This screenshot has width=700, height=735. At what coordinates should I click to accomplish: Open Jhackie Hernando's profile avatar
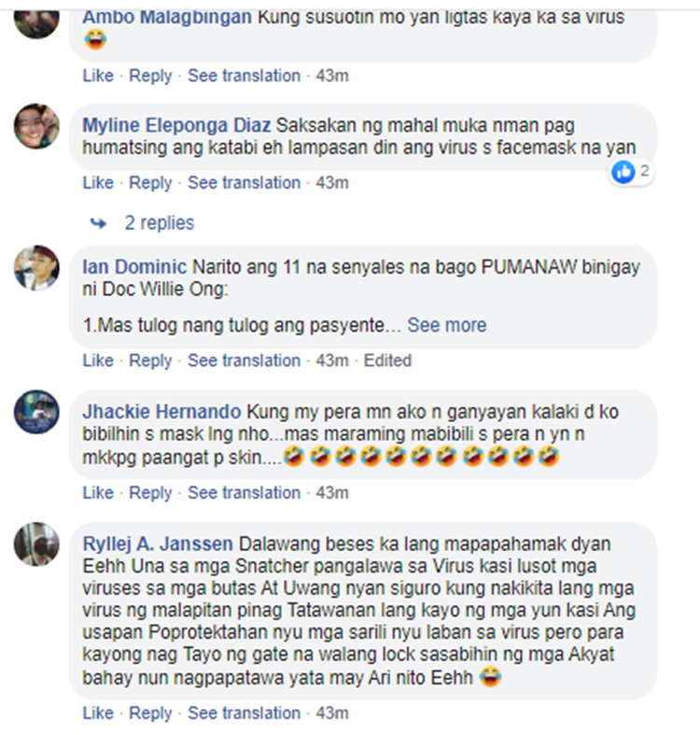pos(36,412)
